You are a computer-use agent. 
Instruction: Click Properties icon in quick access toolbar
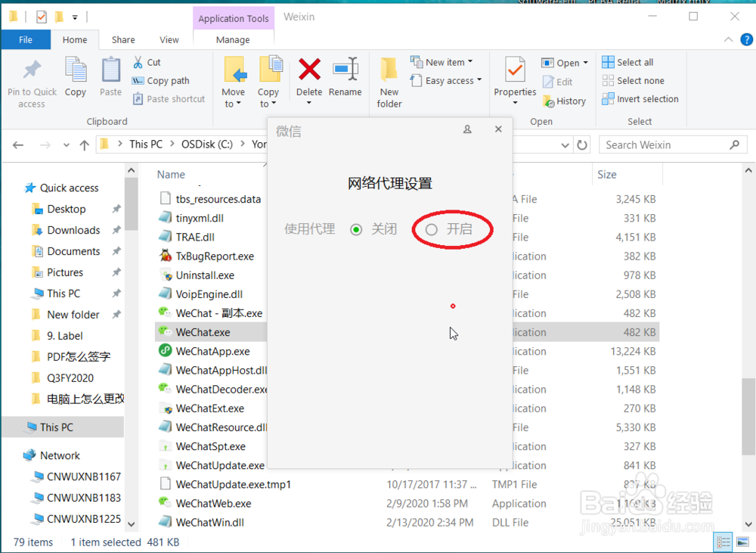[x=42, y=17]
